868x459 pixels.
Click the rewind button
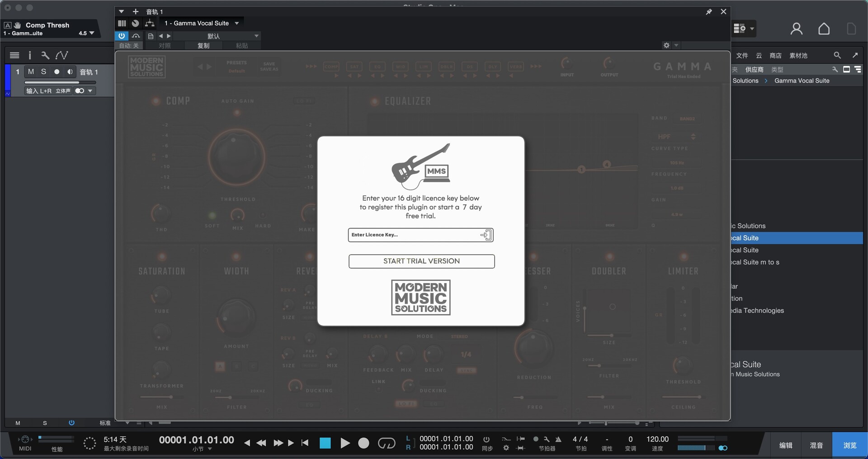[261, 443]
